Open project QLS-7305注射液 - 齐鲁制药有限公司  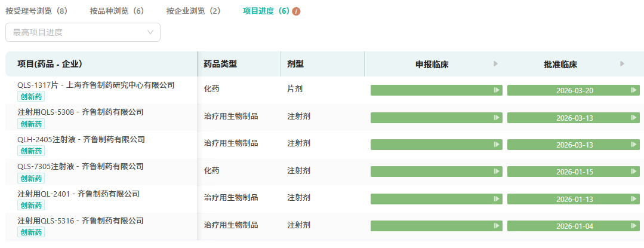click(81, 167)
